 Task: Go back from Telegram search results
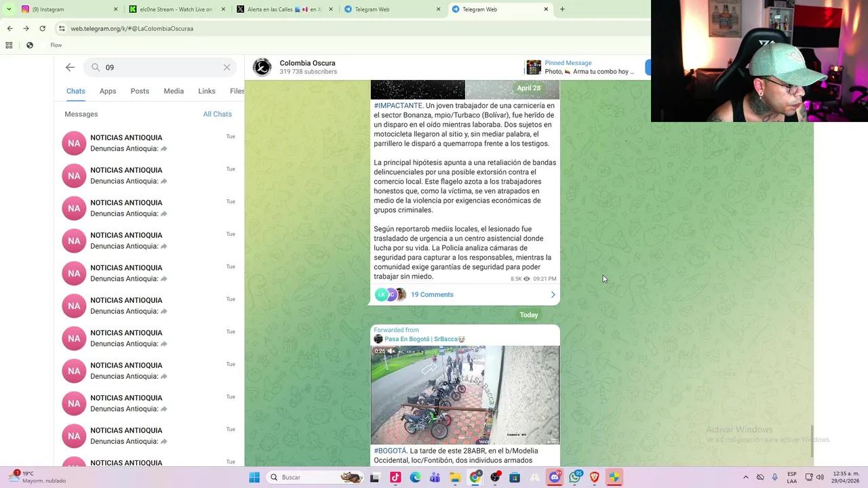[x=70, y=67]
